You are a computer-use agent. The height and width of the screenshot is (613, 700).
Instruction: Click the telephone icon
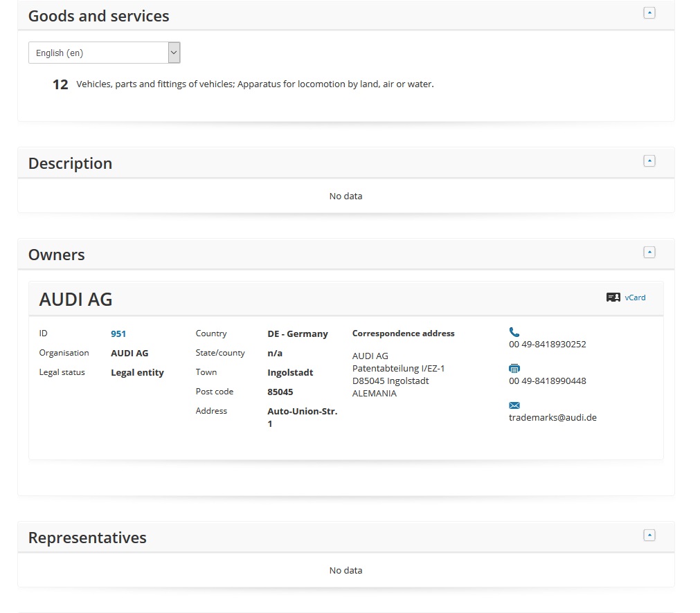click(x=514, y=332)
